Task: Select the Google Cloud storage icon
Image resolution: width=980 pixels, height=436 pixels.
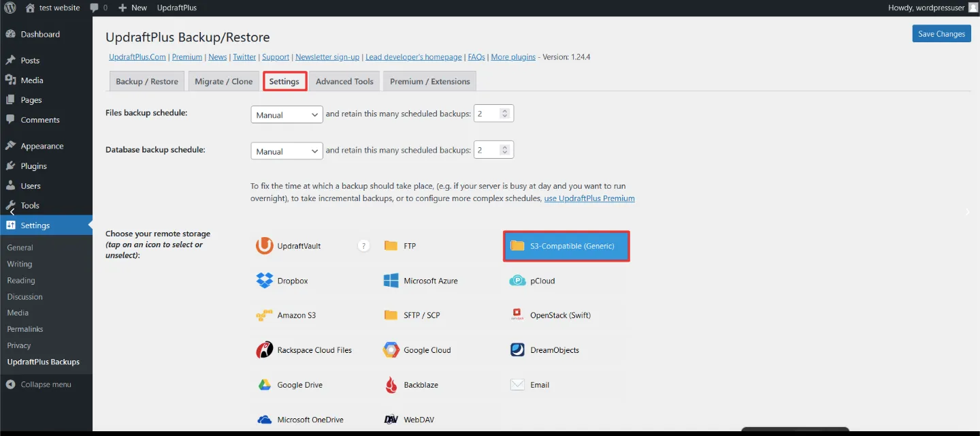Action: (391, 350)
